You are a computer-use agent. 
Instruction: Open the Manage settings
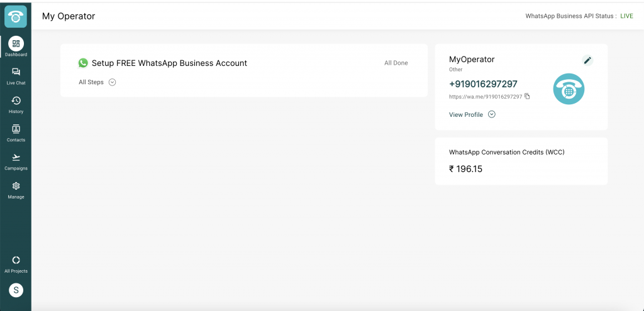coord(16,190)
